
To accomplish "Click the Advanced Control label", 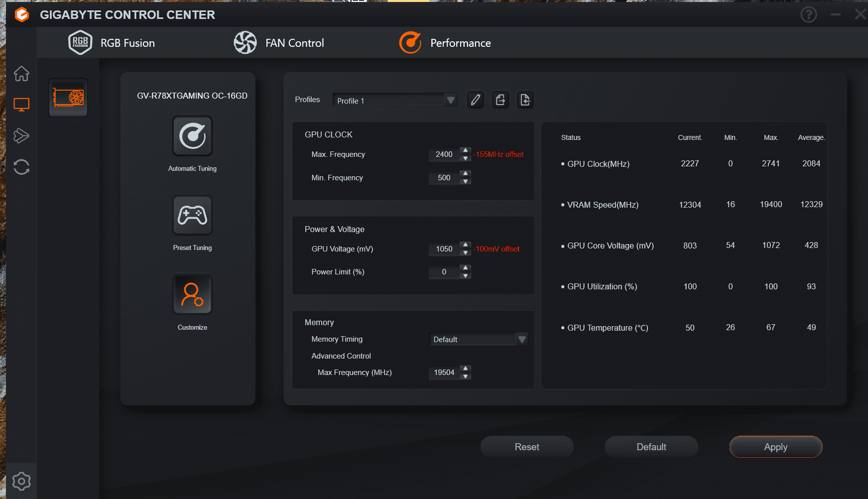I will [x=341, y=356].
